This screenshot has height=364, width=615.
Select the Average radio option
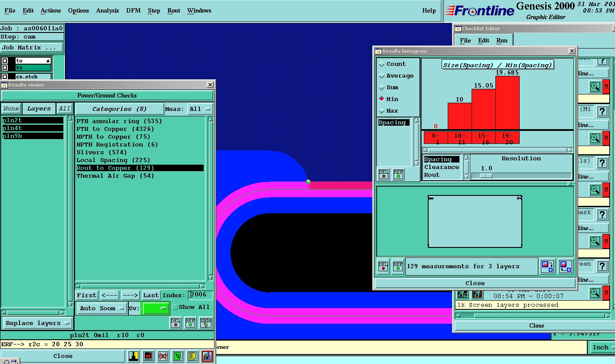[396, 76]
